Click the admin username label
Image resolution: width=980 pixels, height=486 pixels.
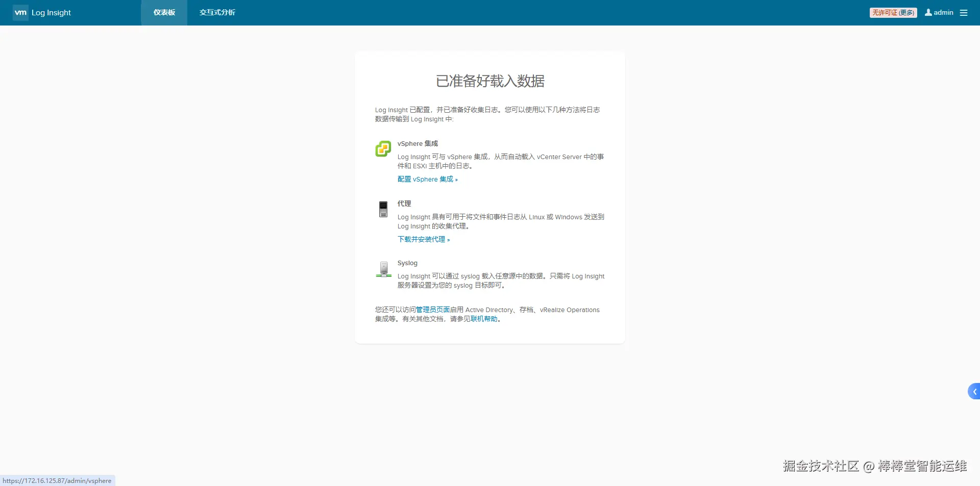[x=943, y=13]
